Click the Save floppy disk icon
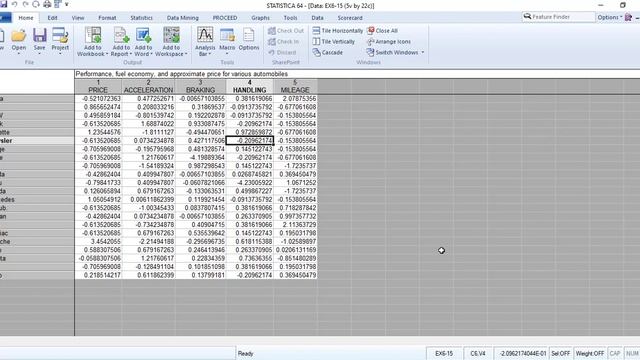The image size is (640, 360). pyautogui.click(x=40, y=36)
